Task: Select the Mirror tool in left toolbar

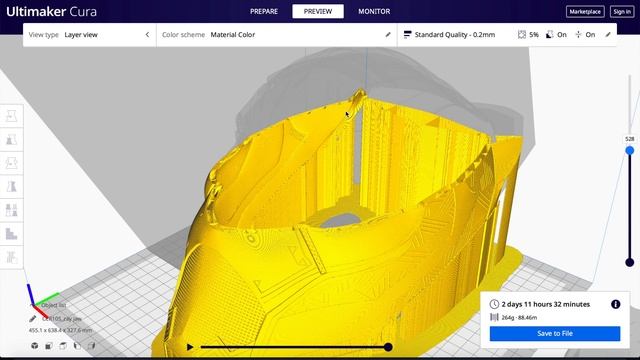Action: pyautogui.click(x=11, y=186)
